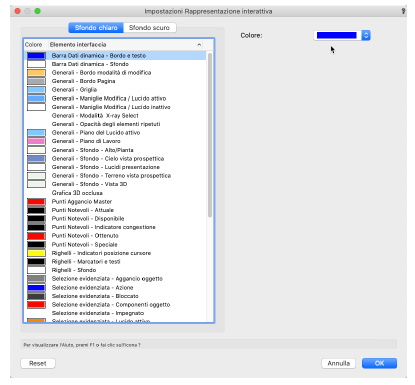
Task: Select Generali - Modalità X-ray Select
Action: click(x=115, y=116)
